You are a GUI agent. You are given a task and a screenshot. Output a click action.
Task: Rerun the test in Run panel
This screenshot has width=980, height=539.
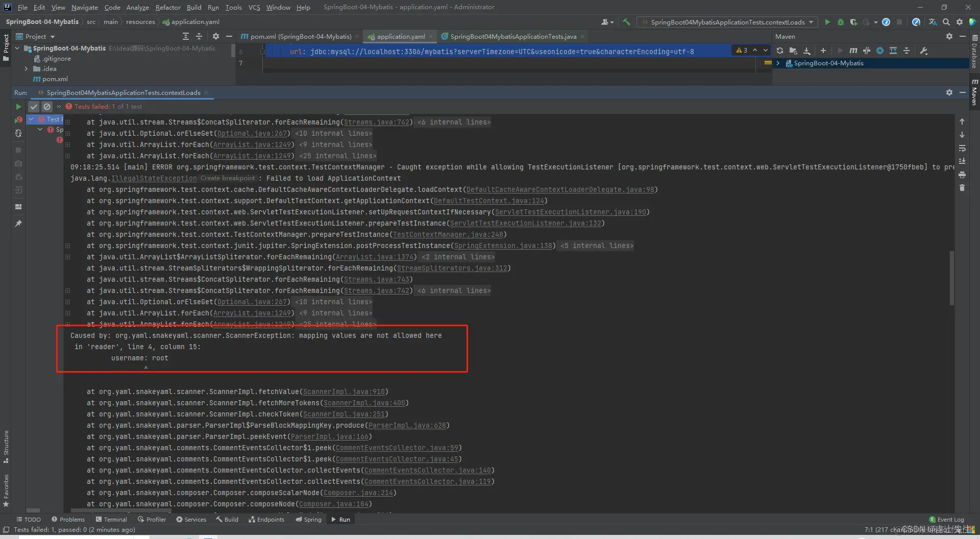[x=18, y=107]
